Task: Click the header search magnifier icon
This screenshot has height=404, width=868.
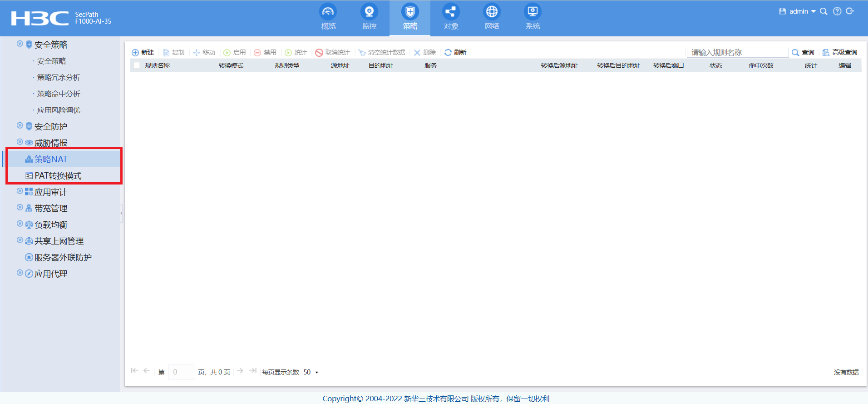Action: 824,11
